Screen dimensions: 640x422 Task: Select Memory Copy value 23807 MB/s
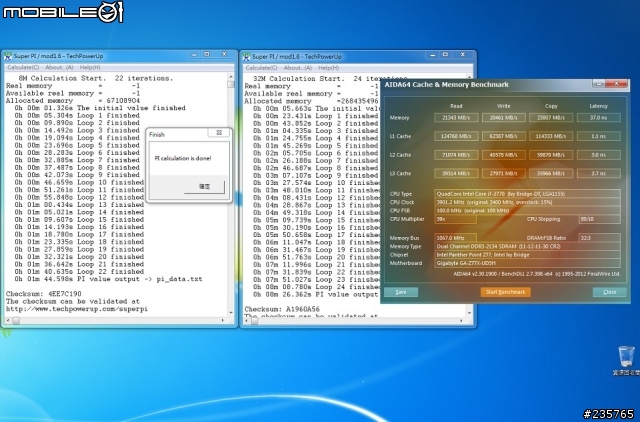pos(551,118)
